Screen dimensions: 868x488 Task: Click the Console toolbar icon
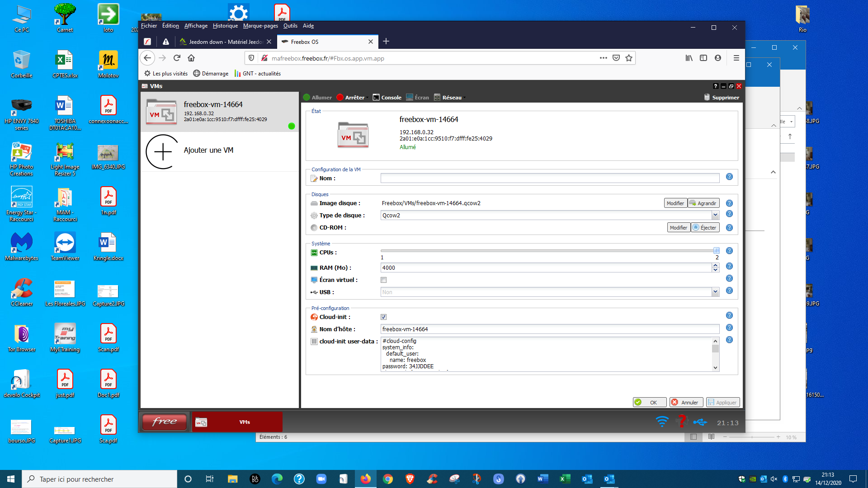[x=376, y=97]
